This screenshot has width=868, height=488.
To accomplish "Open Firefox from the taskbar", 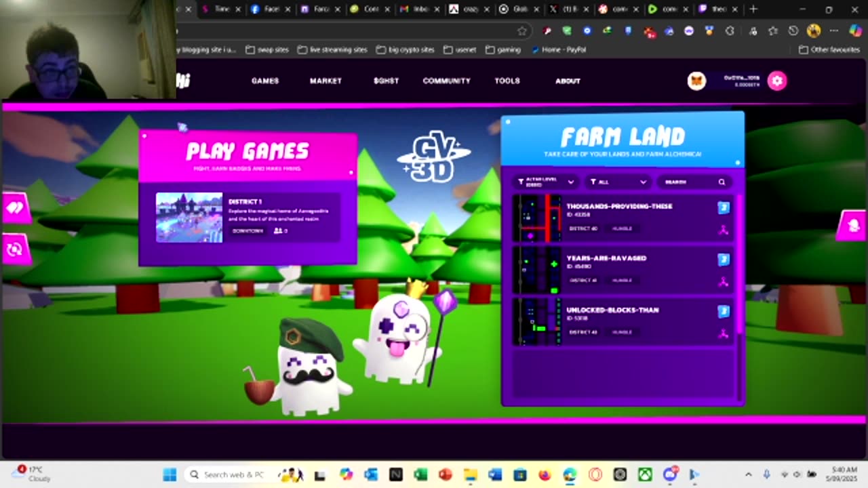I will coord(545,474).
